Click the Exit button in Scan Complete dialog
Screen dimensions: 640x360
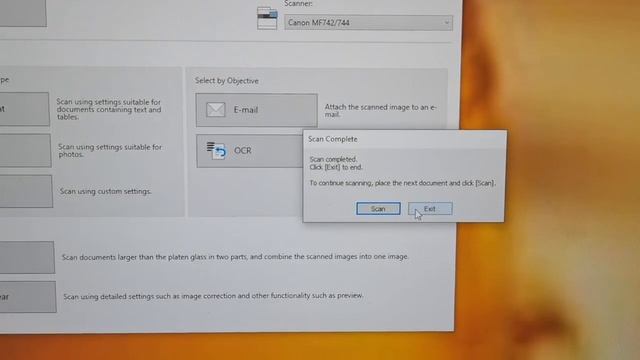[430, 209]
